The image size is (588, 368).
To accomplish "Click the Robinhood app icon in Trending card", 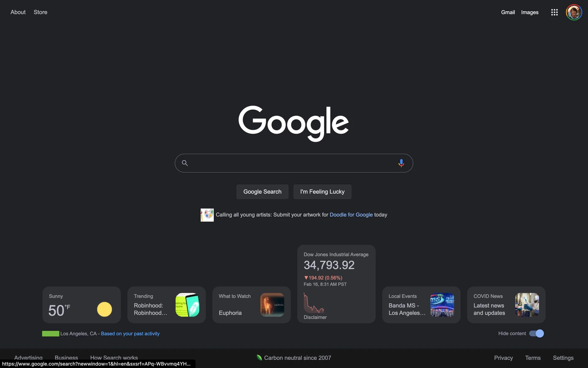I will click(187, 305).
